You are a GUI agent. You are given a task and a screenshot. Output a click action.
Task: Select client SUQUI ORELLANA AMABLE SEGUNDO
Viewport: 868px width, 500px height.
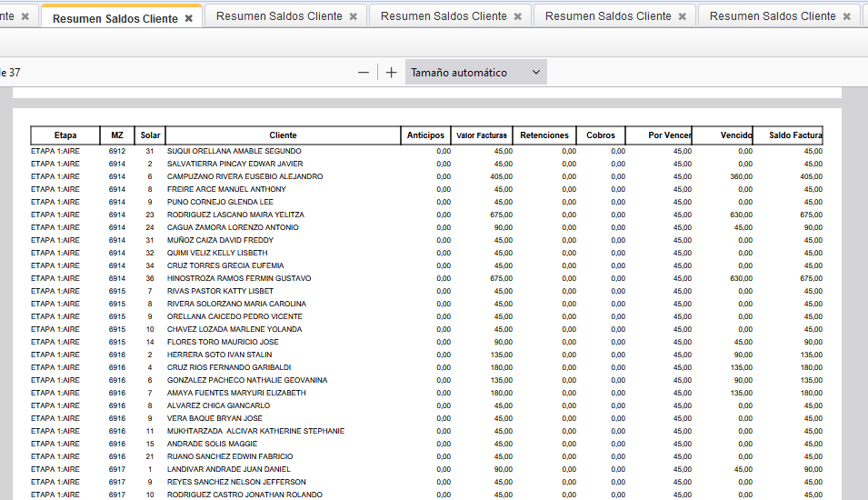click(x=234, y=151)
